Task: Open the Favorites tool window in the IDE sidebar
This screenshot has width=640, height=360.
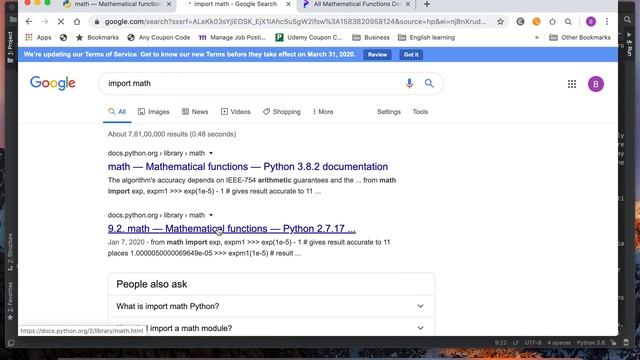Action: (x=11, y=300)
